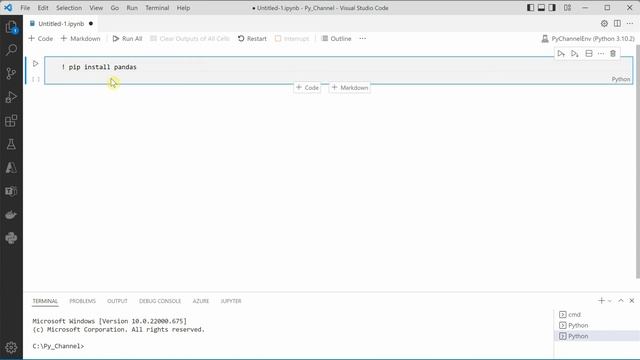
Task: Select kernel PyChannelEnv (Python 3.10.2)
Action: pos(588,38)
